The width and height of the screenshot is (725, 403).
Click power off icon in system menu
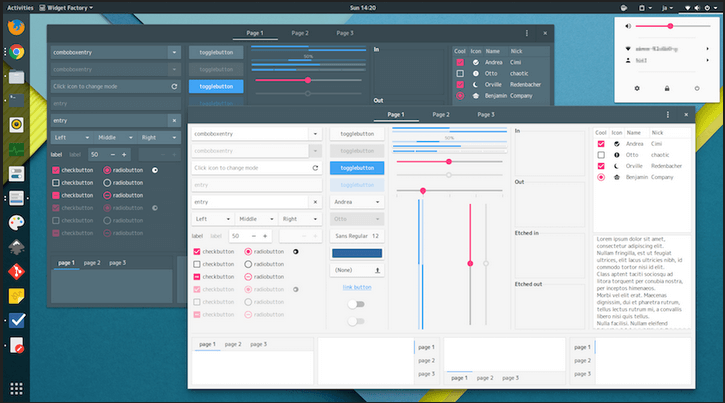click(695, 89)
